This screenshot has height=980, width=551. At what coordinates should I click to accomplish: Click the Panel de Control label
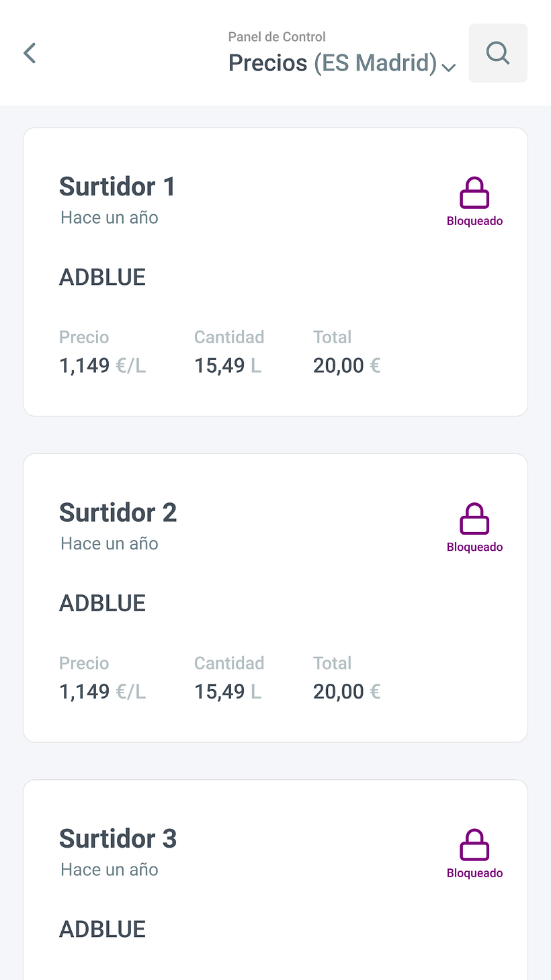click(277, 37)
